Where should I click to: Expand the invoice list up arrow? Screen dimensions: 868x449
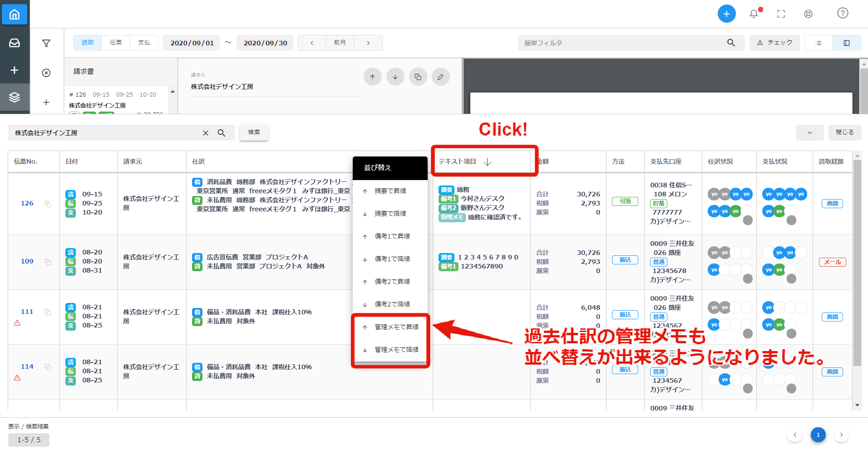[173, 92]
